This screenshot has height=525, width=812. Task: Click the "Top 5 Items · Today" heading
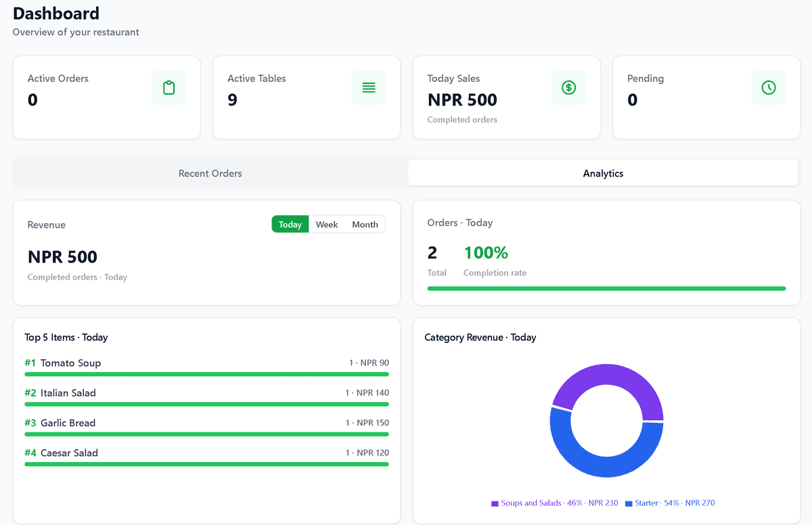pos(66,337)
